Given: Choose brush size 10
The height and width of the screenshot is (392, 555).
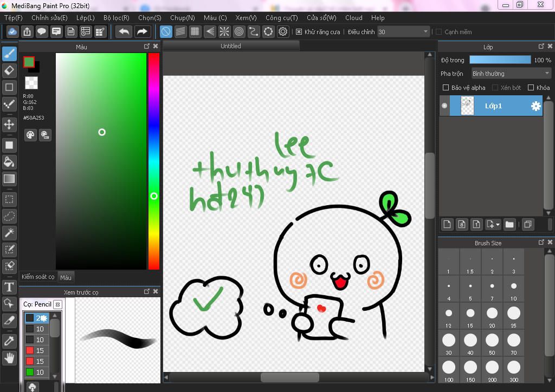Looking at the screenshot, I should click(x=514, y=290).
